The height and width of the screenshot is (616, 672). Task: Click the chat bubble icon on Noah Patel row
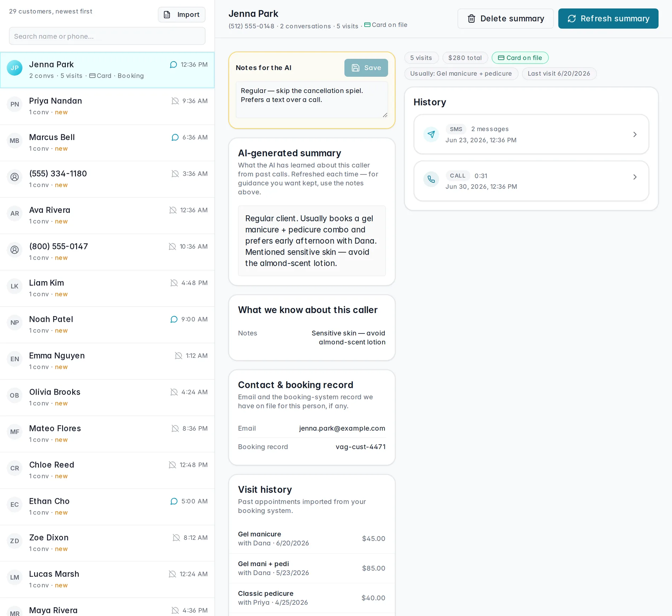pyautogui.click(x=174, y=320)
